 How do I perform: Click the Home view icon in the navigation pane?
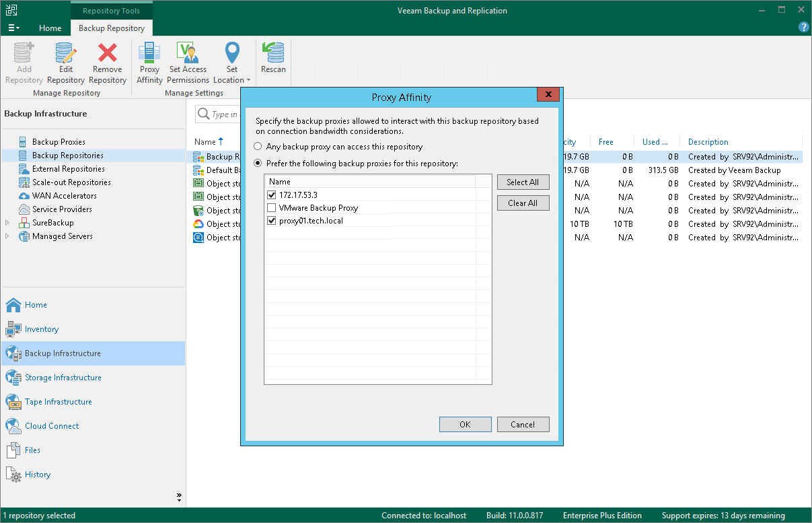pyautogui.click(x=13, y=305)
